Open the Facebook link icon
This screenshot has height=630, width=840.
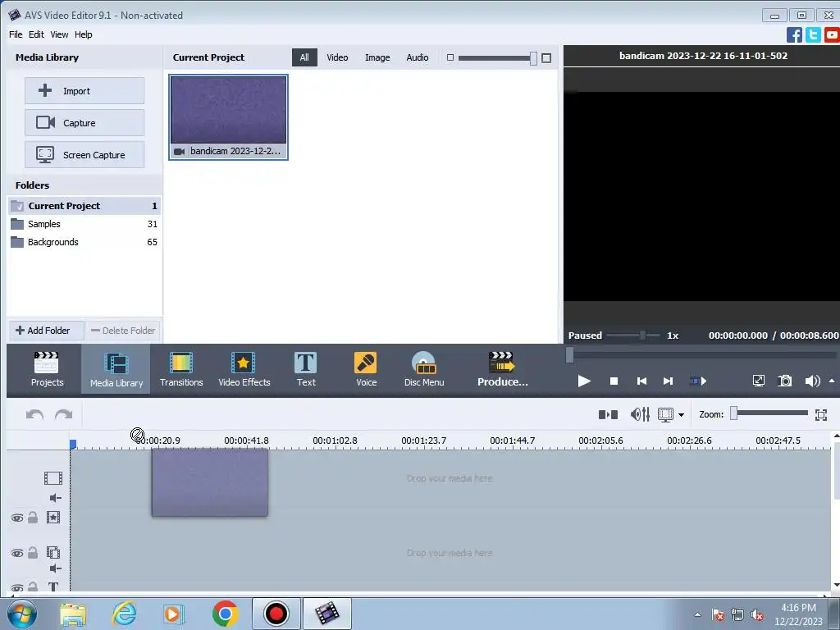(x=794, y=34)
